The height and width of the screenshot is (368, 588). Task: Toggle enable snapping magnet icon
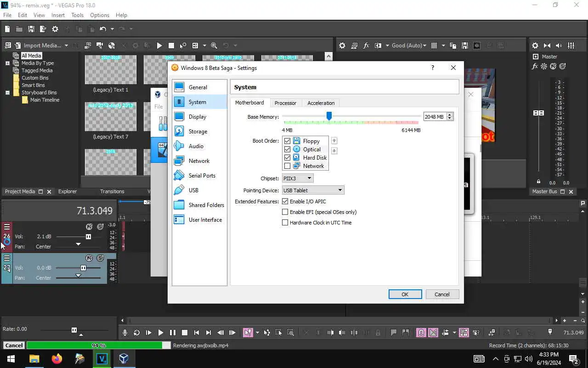pyautogui.click(x=421, y=333)
